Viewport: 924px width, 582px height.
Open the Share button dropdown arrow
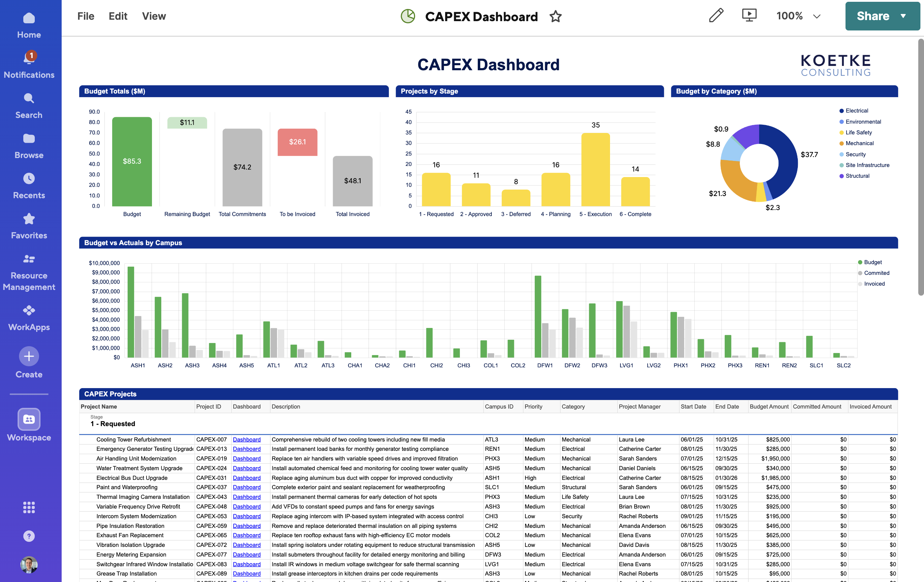[x=903, y=16]
